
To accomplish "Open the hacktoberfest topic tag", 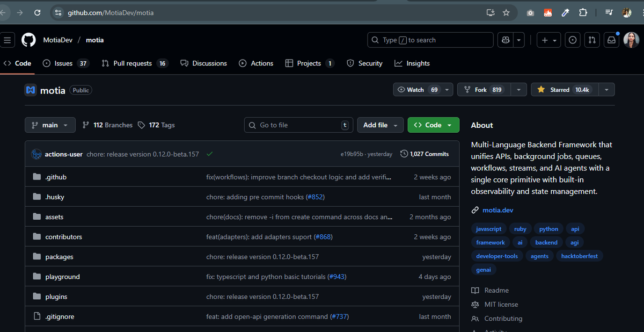I will click(x=579, y=256).
